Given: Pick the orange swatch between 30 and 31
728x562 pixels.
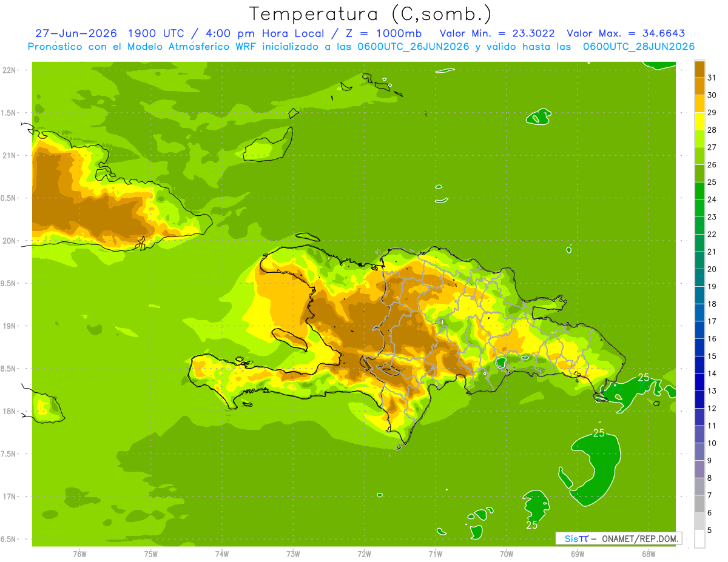Looking at the screenshot, I should [699, 87].
